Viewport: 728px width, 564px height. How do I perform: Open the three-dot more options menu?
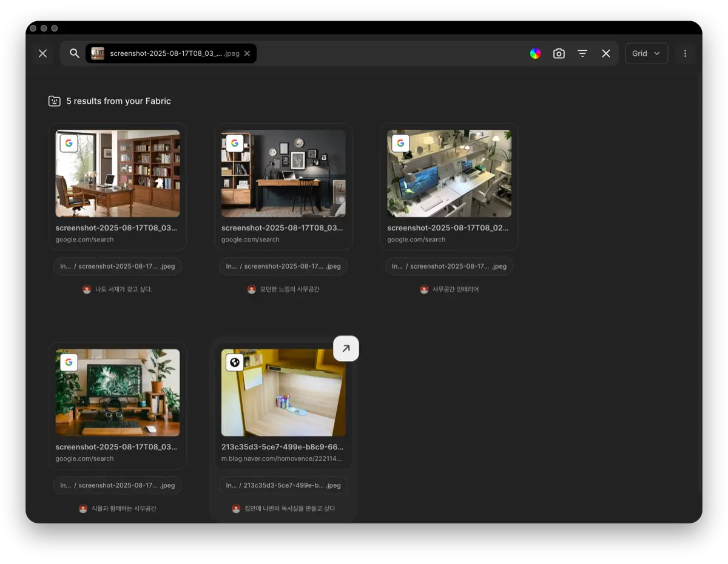685,53
